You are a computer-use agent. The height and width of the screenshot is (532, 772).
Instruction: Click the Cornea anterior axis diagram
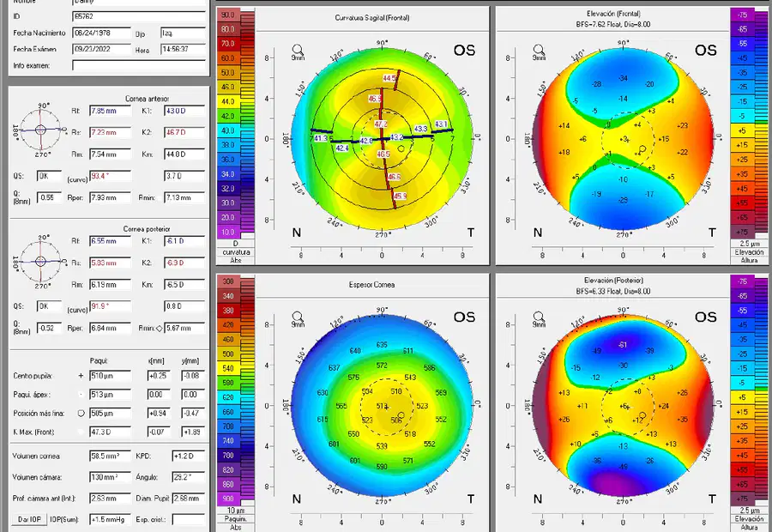pos(40,130)
